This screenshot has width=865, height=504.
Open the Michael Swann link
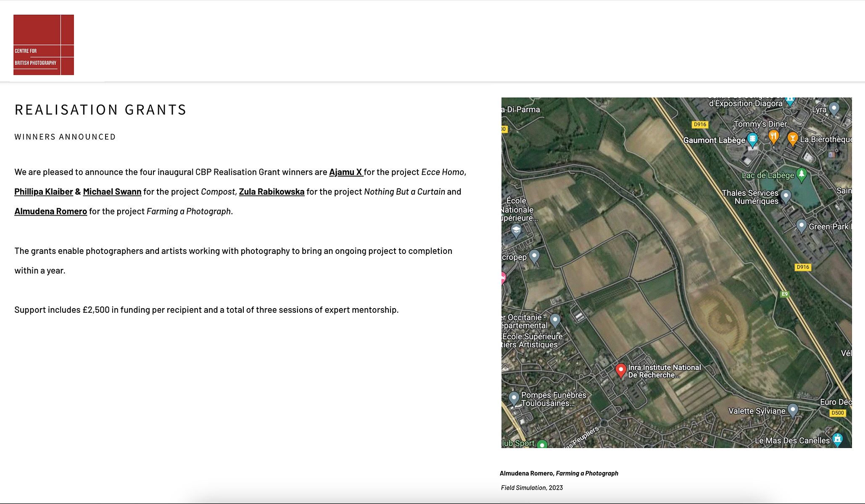coord(112,192)
